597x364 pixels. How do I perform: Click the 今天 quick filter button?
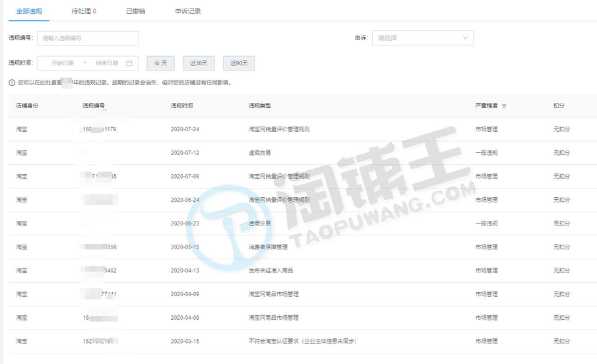click(160, 63)
